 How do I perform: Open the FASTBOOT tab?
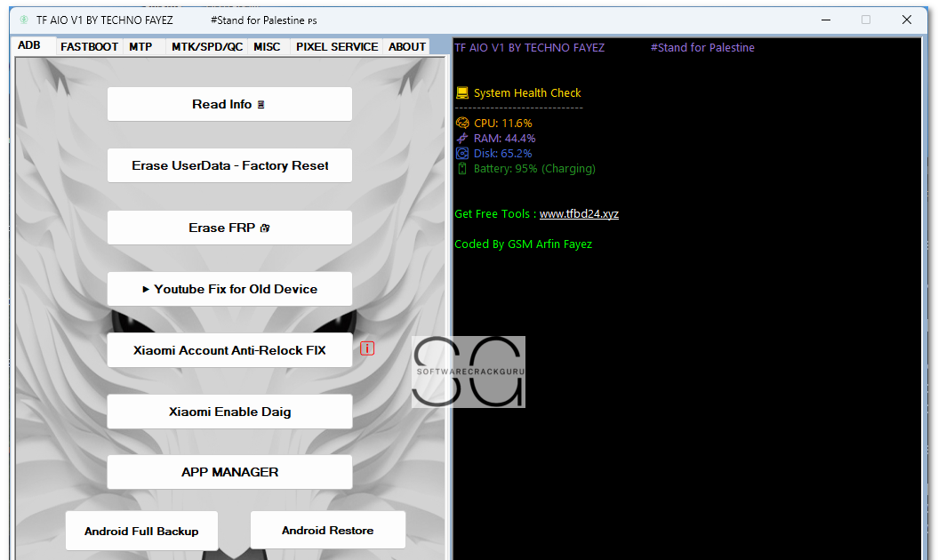pos(89,46)
